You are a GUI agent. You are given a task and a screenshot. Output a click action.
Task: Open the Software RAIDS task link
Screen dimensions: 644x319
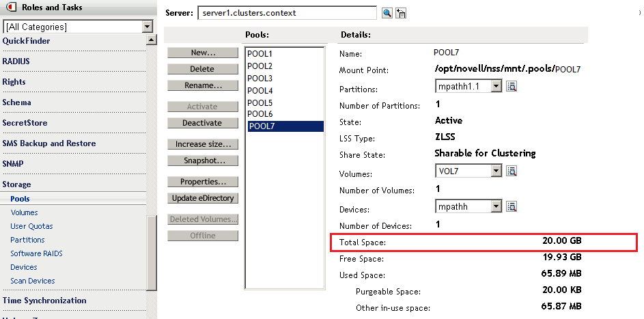(x=36, y=253)
